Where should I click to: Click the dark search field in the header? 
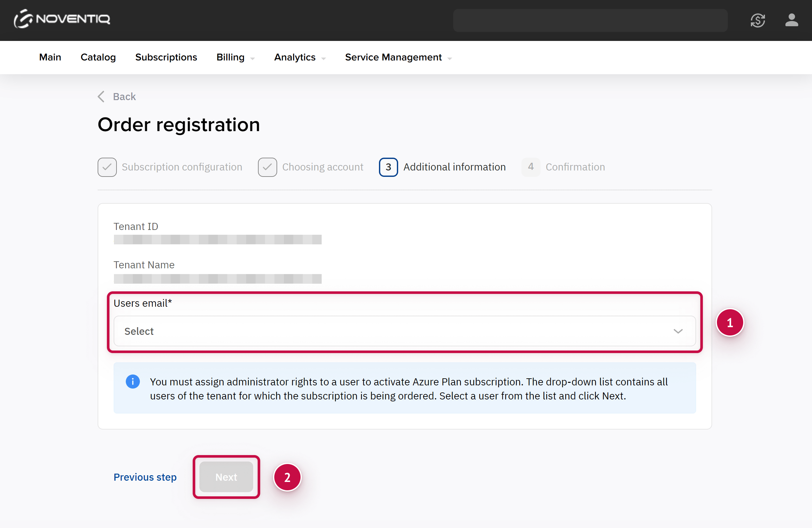[x=590, y=20]
